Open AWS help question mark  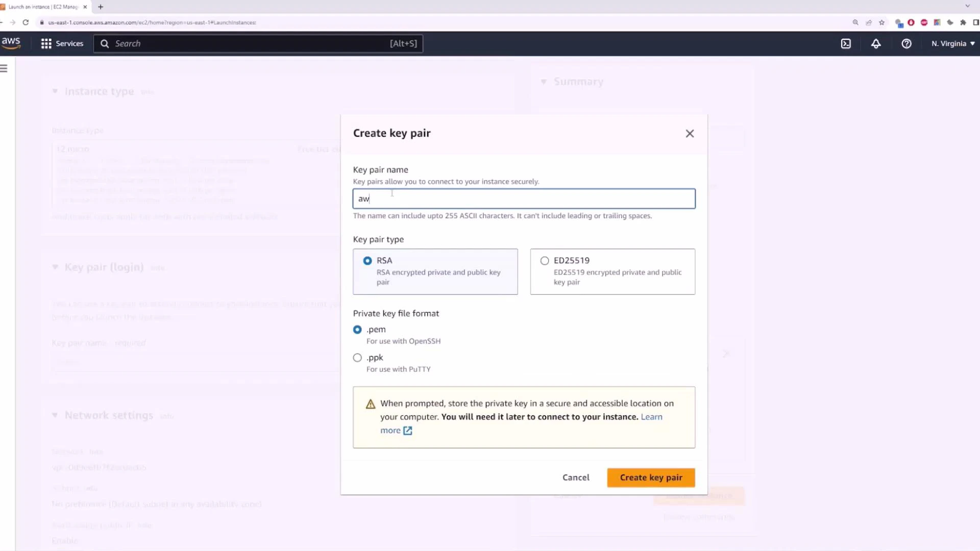[x=906, y=44]
